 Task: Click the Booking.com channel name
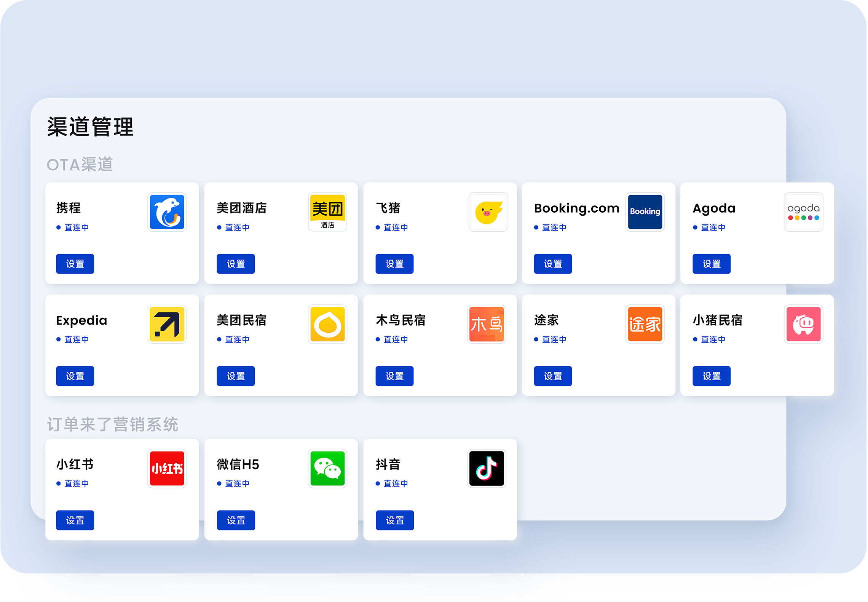coord(577,208)
